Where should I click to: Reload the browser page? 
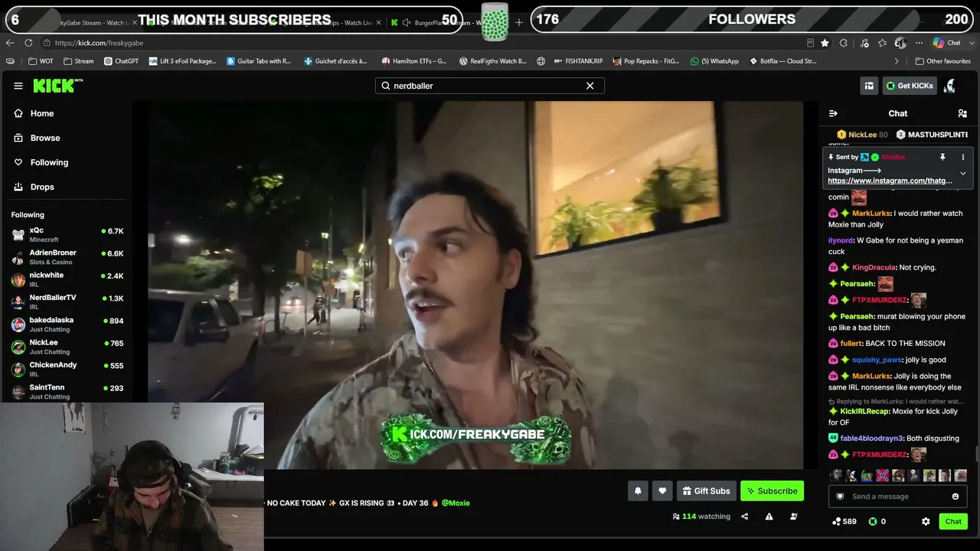[x=28, y=43]
